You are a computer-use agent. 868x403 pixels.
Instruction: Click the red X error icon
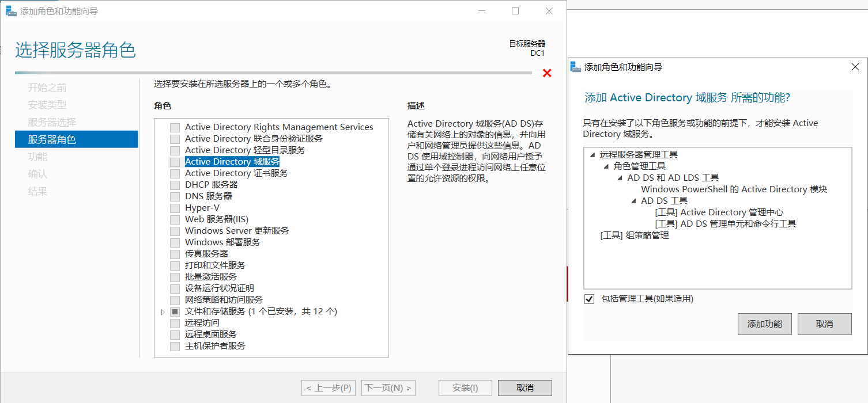coord(547,73)
